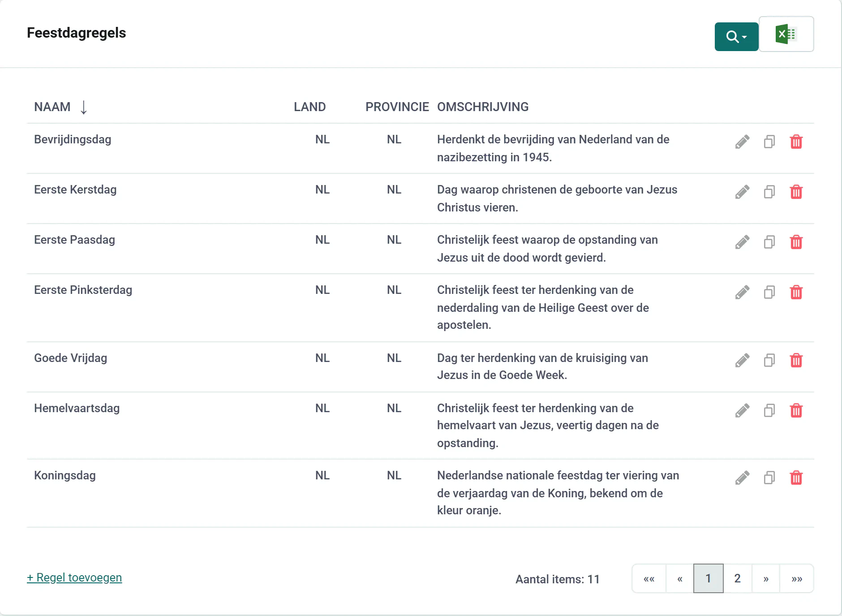This screenshot has width=842, height=616.
Task: Go to the previous page
Action: [680, 579]
